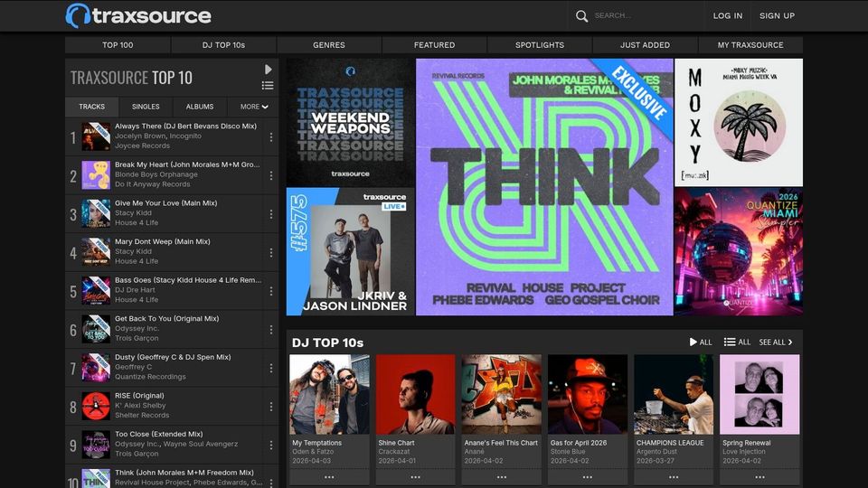Expand the MORE dropdown
Viewport: 868px width, 488px height.
tap(253, 107)
